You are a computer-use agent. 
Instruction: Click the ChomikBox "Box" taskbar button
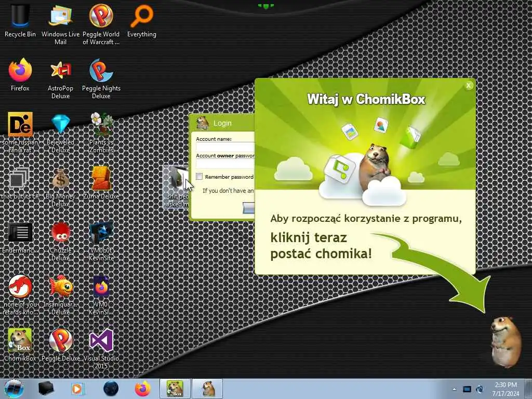point(175,389)
